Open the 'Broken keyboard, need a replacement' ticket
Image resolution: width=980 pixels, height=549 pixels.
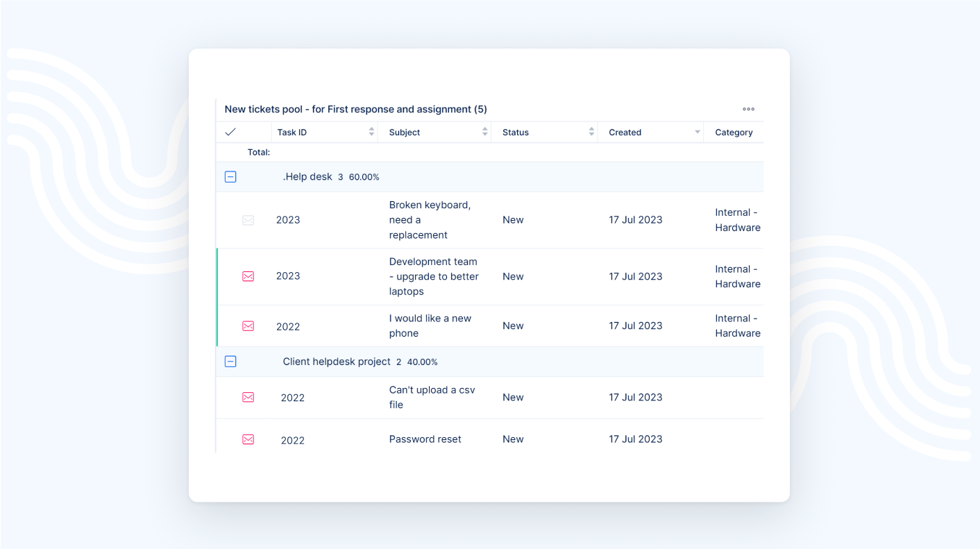pos(429,220)
